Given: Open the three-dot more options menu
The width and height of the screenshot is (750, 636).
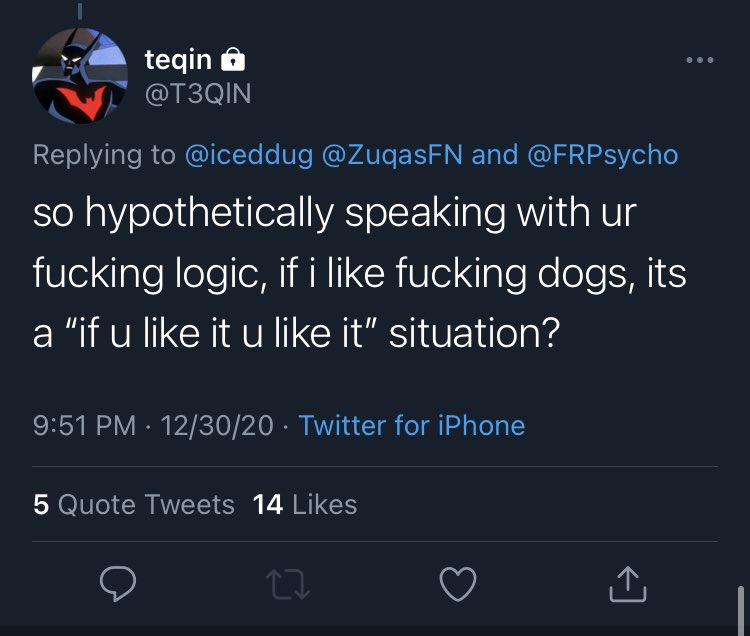Looking at the screenshot, I should [x=700, y=61].
